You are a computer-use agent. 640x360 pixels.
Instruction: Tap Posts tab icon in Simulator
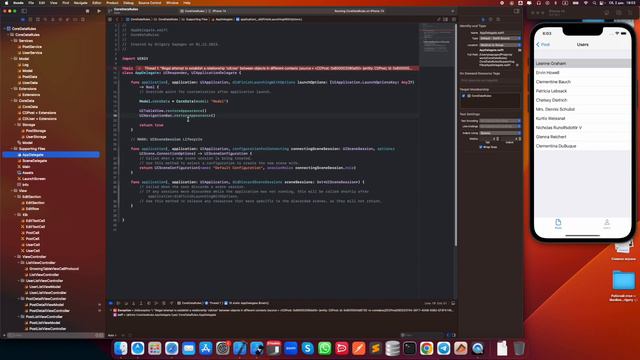coord(558,223)
